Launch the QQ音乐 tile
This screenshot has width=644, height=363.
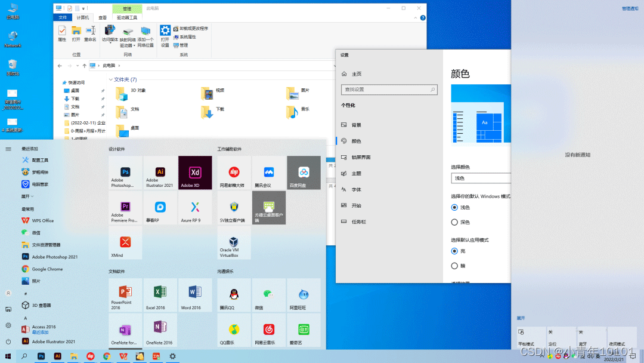click(234, 330)
